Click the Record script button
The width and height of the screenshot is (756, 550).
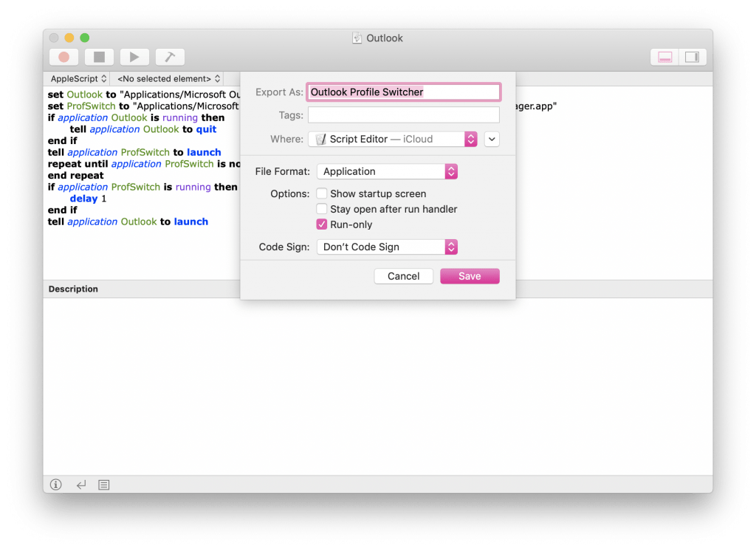(63, 57)
